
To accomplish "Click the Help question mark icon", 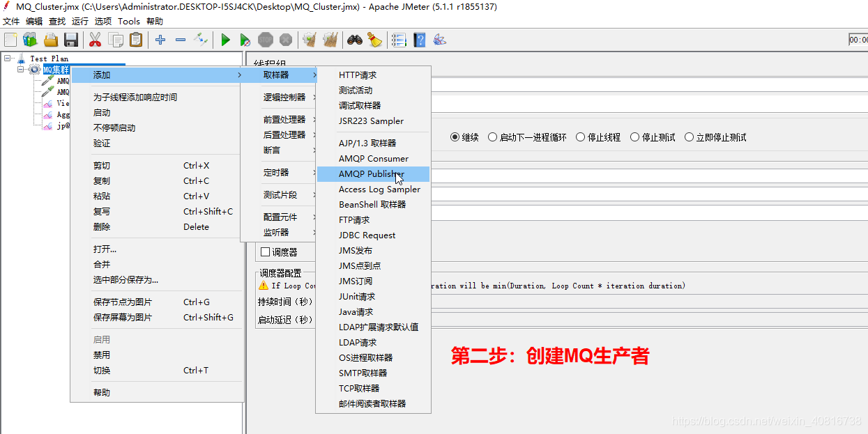I will tap(419, 40).
